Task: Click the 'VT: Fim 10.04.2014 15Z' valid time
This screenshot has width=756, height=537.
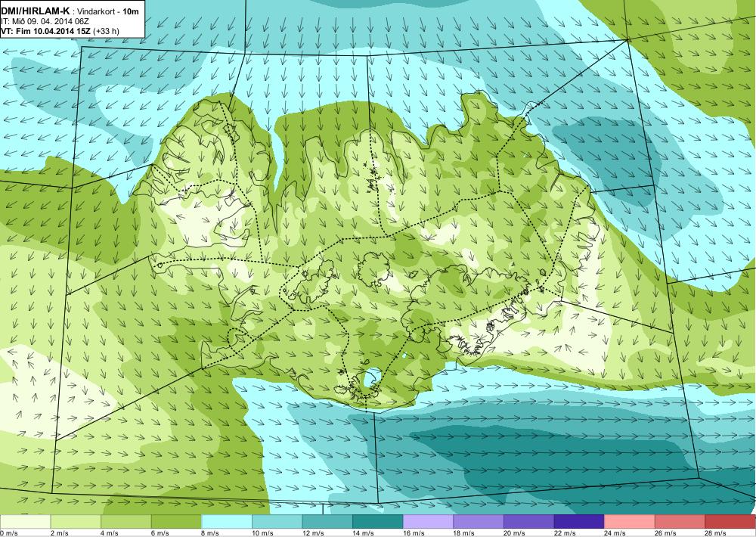Action: pyautogui.click(x=46, y=31)
